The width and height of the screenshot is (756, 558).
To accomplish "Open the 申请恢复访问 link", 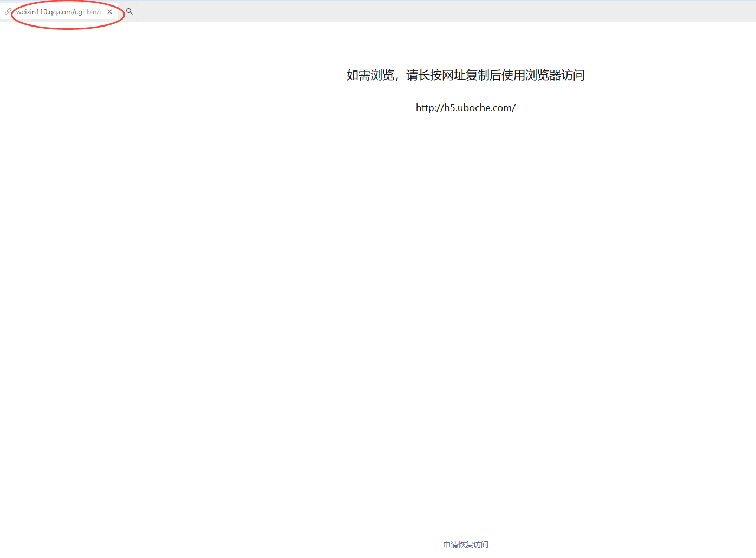I will [x=466, y=544].
